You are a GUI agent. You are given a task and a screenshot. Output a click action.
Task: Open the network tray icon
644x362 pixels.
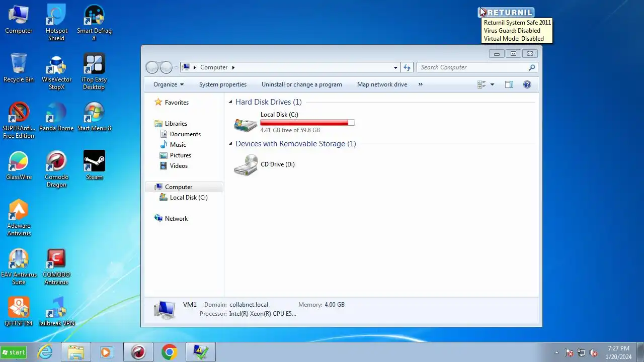[581, 352]
